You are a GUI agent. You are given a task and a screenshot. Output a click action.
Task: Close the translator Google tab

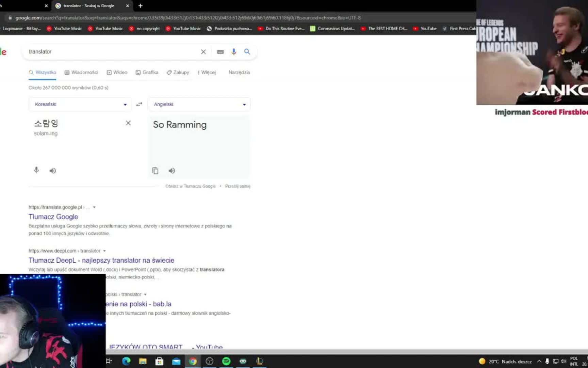128,6
